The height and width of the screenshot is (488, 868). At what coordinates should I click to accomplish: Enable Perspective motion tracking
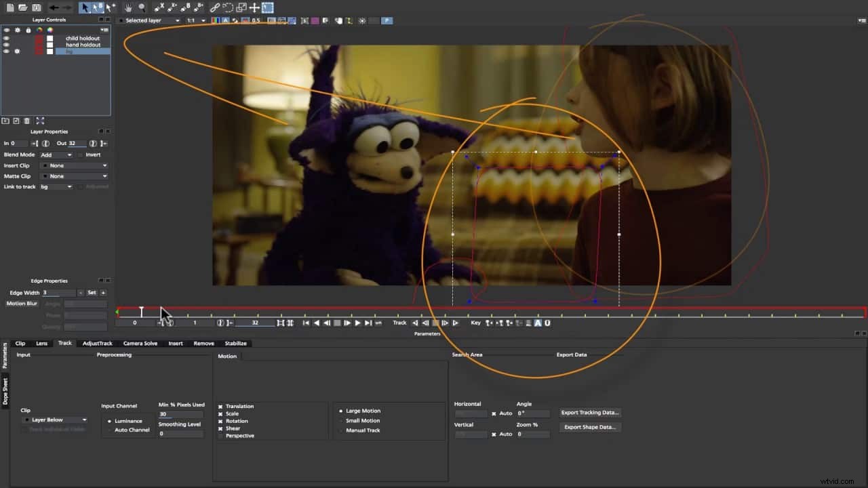pos(222,436)
